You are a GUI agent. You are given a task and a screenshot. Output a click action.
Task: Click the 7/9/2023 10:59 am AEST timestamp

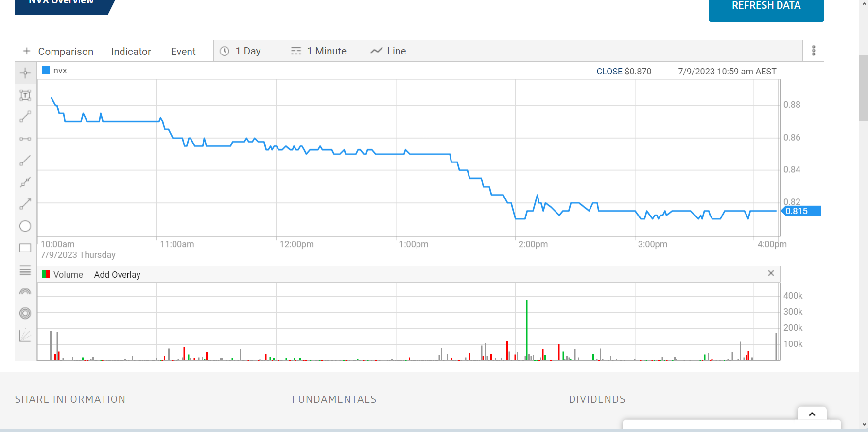(x=728, y=72)
